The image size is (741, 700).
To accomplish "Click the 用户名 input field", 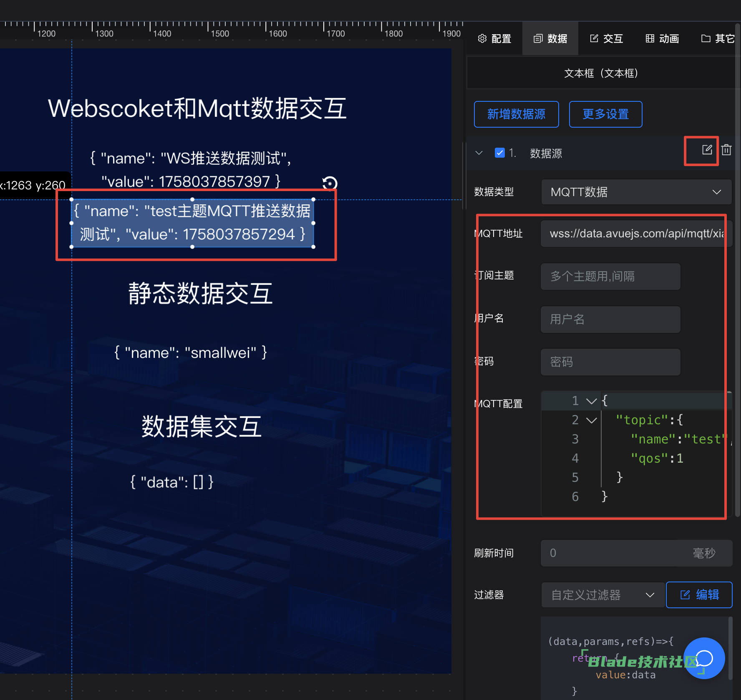I will (x=610, y=319).
